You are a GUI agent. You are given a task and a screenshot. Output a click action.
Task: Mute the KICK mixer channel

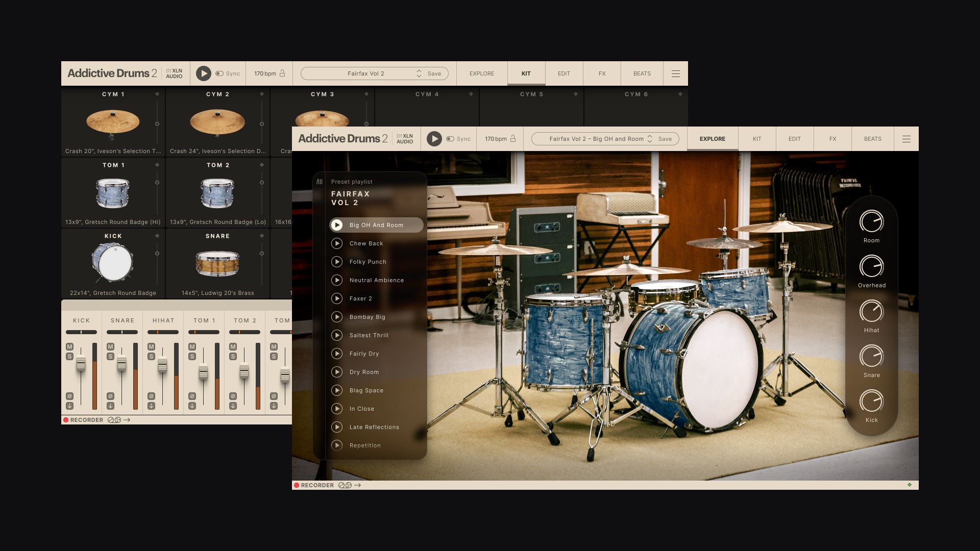click(x=69, y=346)
